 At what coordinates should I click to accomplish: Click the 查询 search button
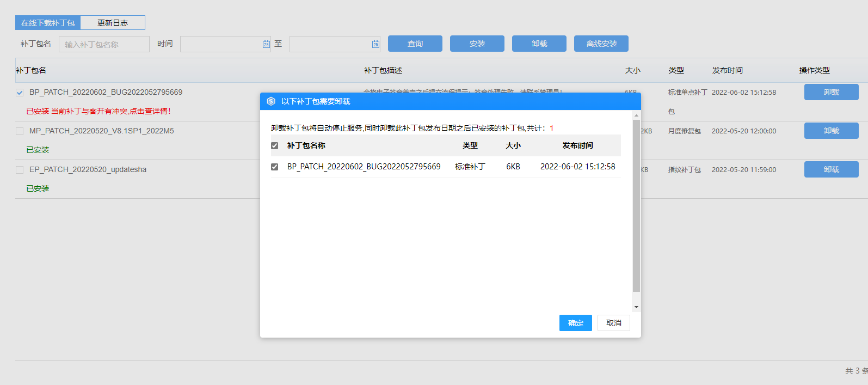[x=415, y=44]
